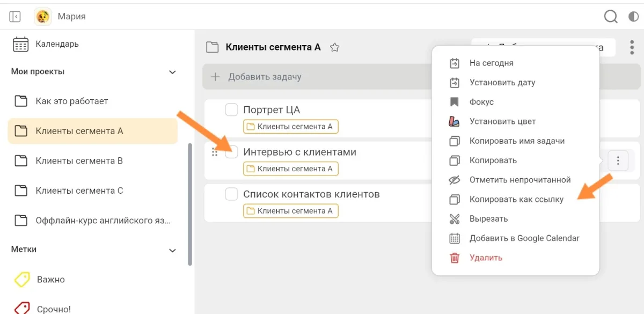This screenshot has width=644, height=314.
Task: Open the Календарь calendar icon
Action: coord(20,44)
